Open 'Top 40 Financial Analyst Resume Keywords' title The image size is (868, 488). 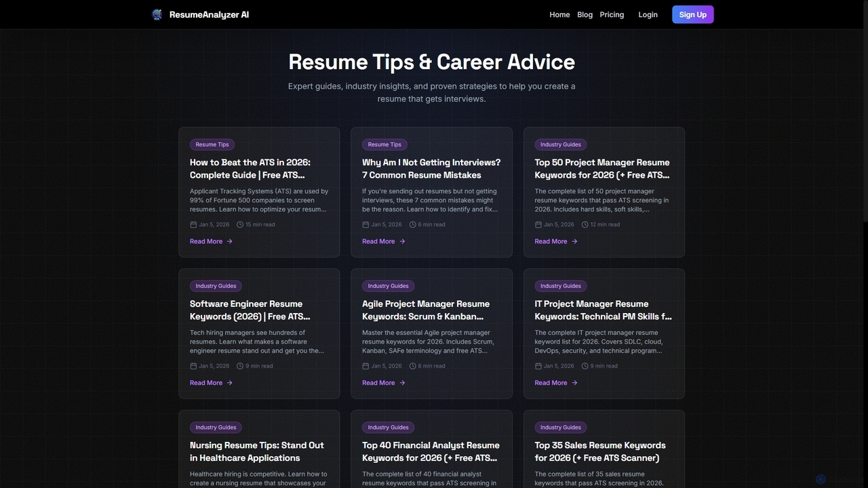tap(431, 451)
